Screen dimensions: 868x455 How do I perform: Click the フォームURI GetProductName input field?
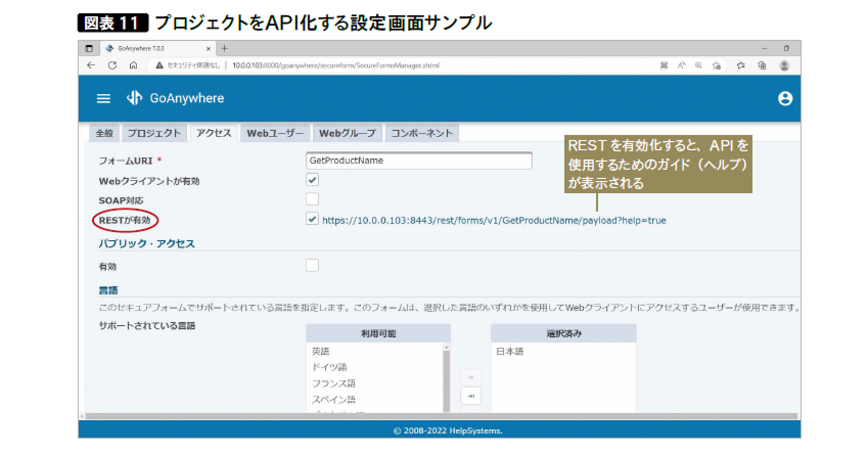point(419,161)
